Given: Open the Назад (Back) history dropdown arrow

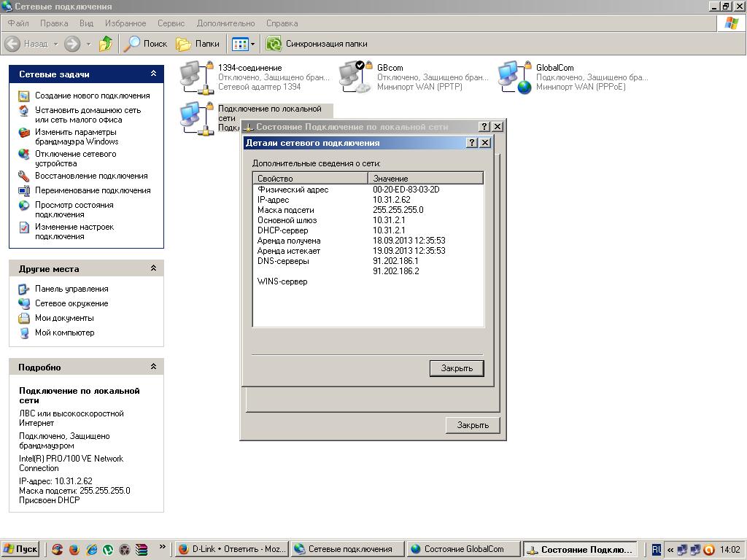Looking at the screenshot, I should [x=55, y=44].
